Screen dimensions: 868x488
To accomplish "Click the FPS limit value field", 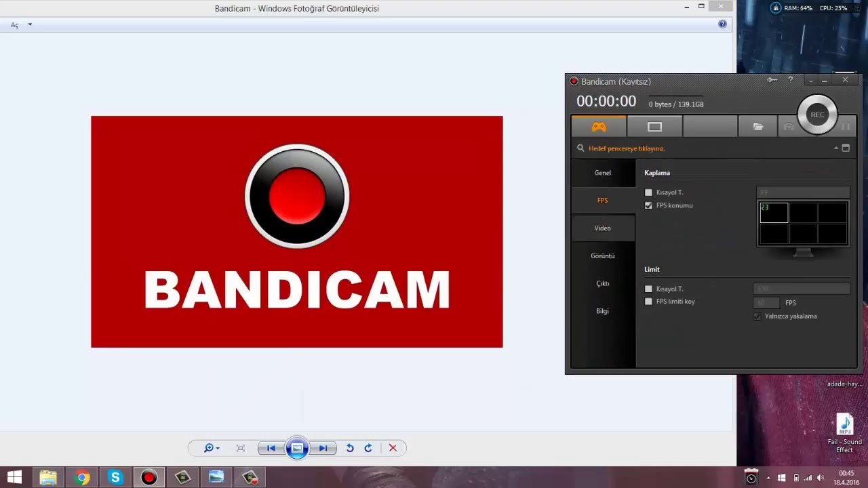I will pyautogui.click(x=766, y=303).
